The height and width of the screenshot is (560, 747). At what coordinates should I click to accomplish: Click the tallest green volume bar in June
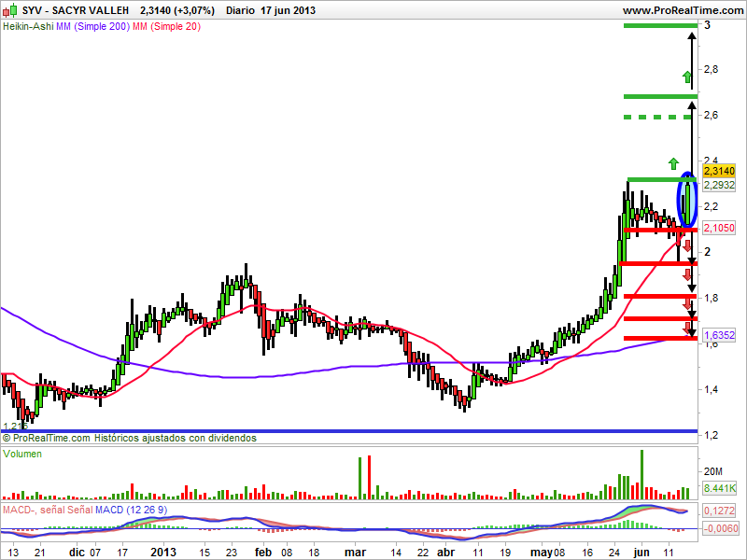641,474
